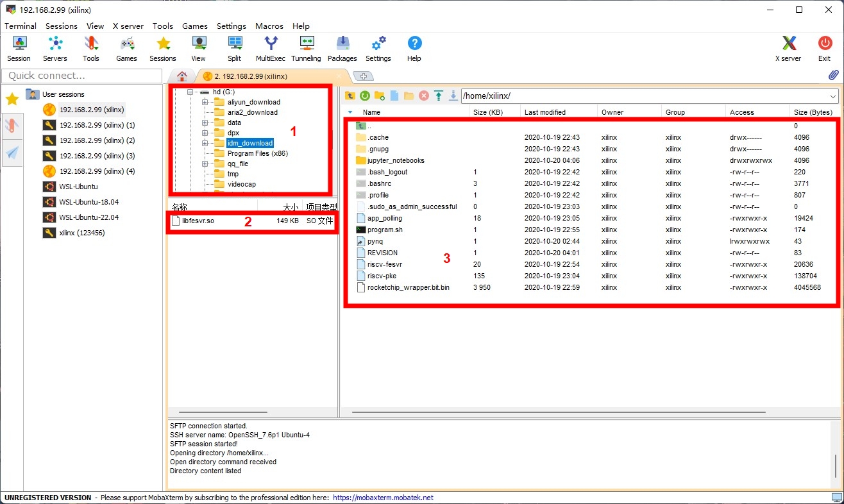Refresh the remote directory listing
This screenshot has width=844, height=504.
[365, 96]
